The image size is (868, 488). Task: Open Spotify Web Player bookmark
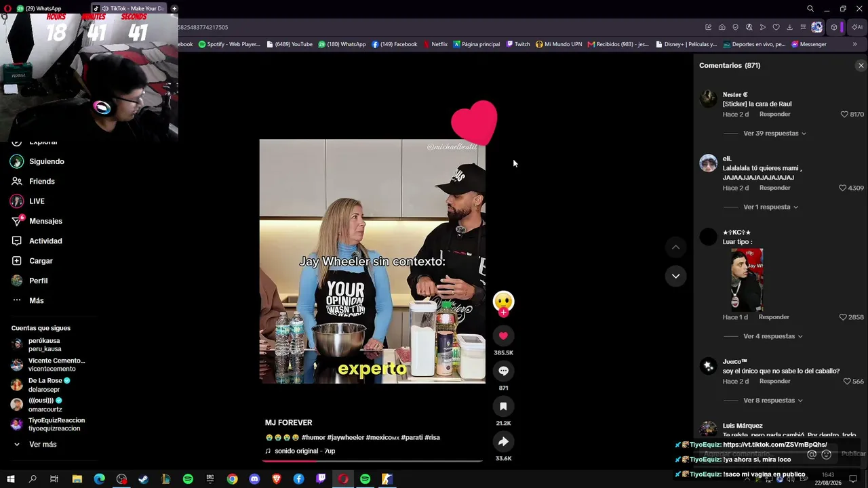coord(229,45)
